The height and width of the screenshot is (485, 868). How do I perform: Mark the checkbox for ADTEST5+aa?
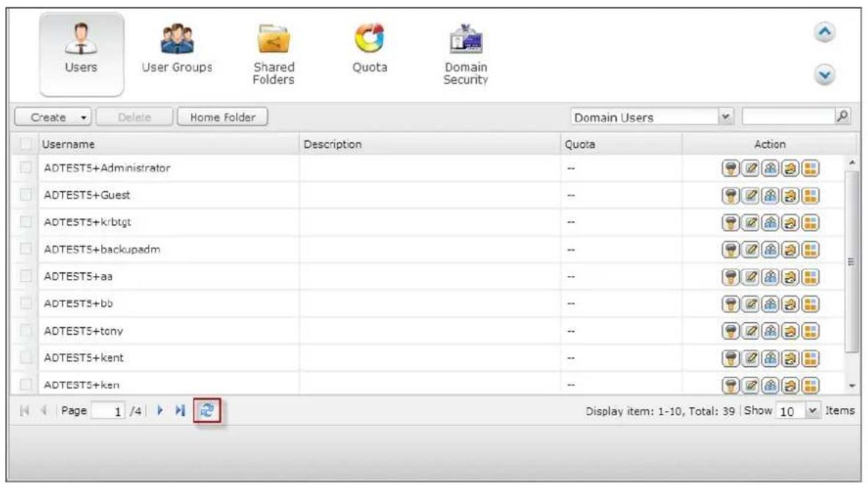[x=26, y=276]
